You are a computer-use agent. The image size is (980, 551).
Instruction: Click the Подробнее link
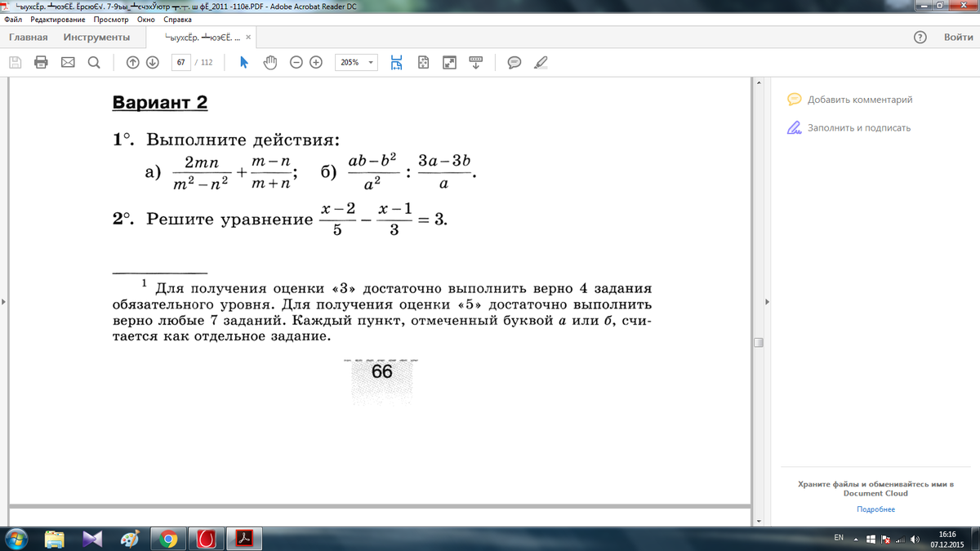(x=875, y=509)
